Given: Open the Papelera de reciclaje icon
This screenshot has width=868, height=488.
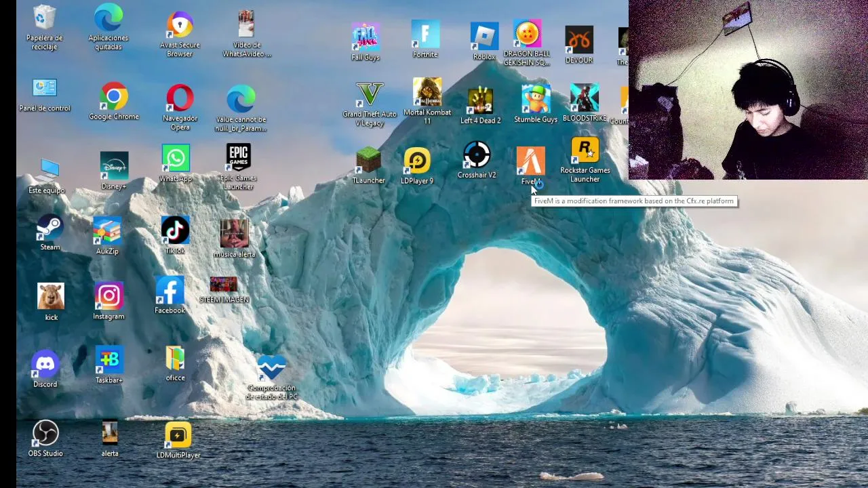Looking at the screenshot, I should coord(44,27).
